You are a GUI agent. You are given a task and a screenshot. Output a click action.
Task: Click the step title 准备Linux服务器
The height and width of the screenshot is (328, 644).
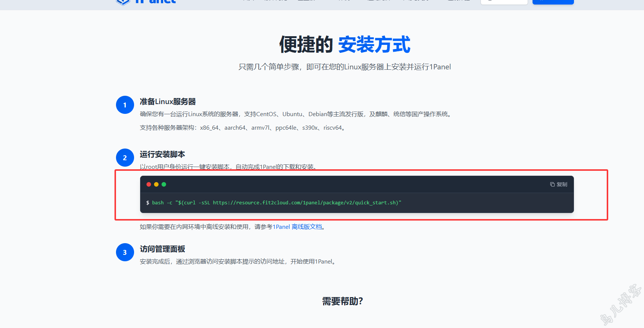pyautogui.click(x=168, y=102)
